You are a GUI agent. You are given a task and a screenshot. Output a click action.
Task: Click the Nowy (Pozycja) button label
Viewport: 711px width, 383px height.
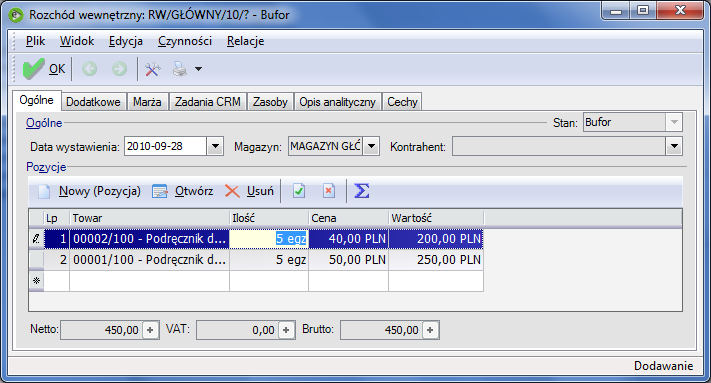[x=100, y=191]
